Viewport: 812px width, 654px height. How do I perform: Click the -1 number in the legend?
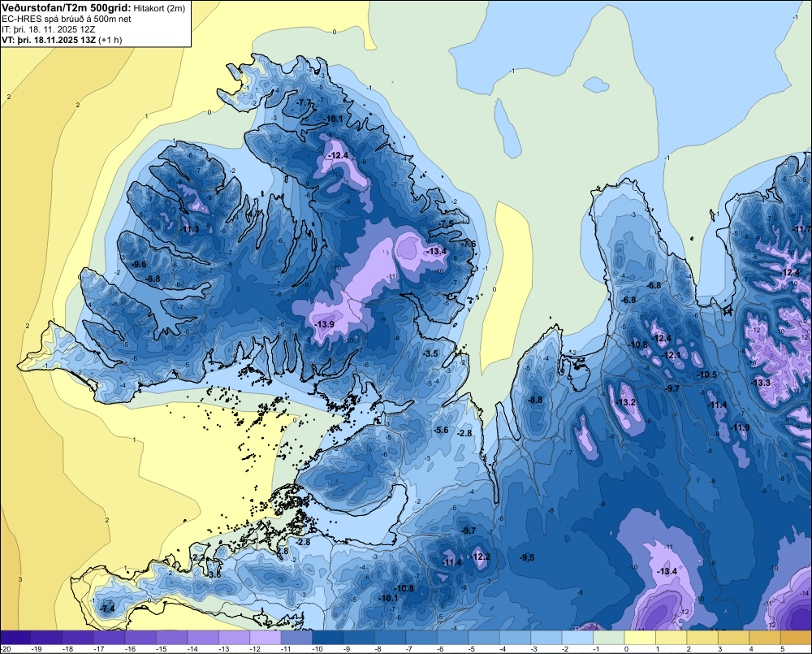coord(598,649)
